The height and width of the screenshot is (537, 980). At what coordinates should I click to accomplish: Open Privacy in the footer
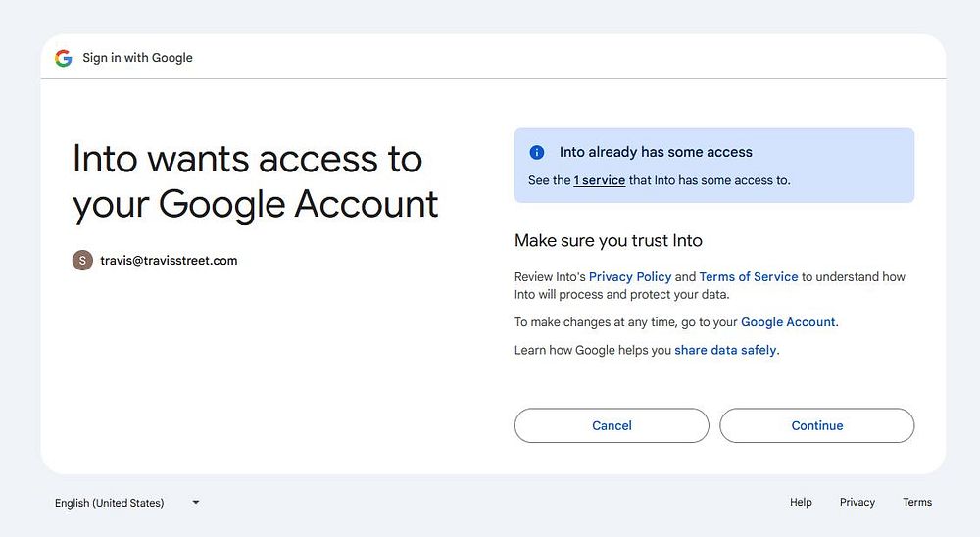pyautogui.click(x=857, y=503)
